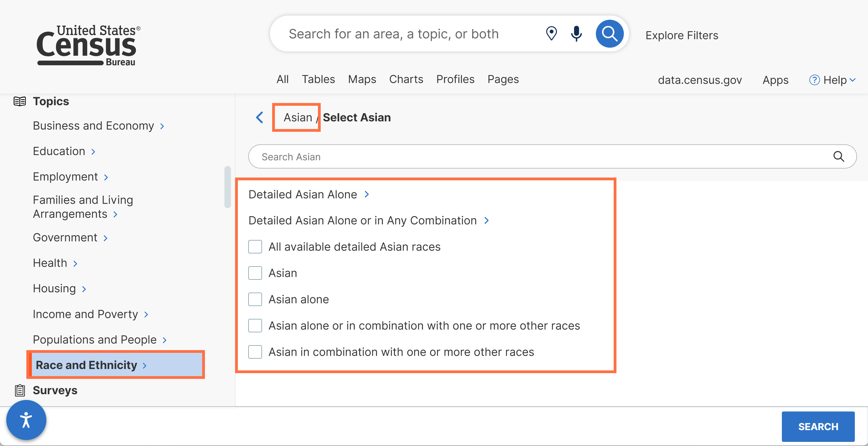Check All available detailed Asian races
Image resolution: width=868 pixels, height=446 pixels.
click(x=255, y=247)
